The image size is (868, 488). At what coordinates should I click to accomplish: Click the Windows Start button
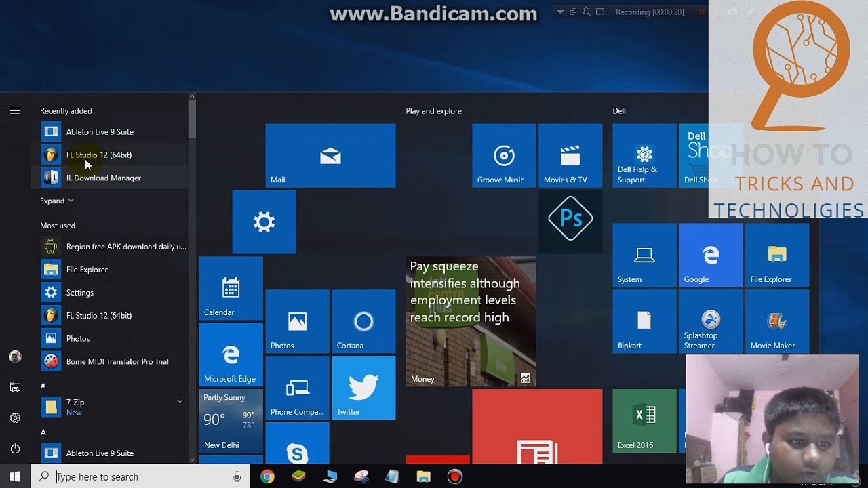pyautogui.click(x=15, y=476)
